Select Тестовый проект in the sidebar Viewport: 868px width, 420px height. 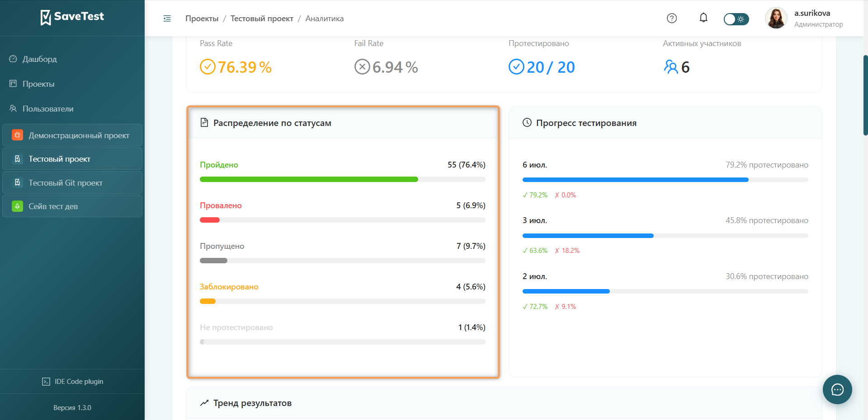pos(72,159)
